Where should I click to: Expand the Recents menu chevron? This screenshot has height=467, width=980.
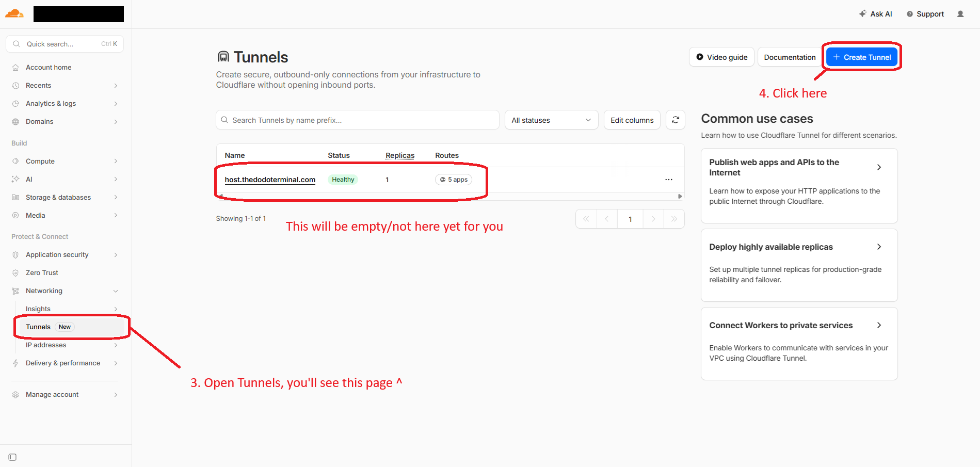click(116, 86)
